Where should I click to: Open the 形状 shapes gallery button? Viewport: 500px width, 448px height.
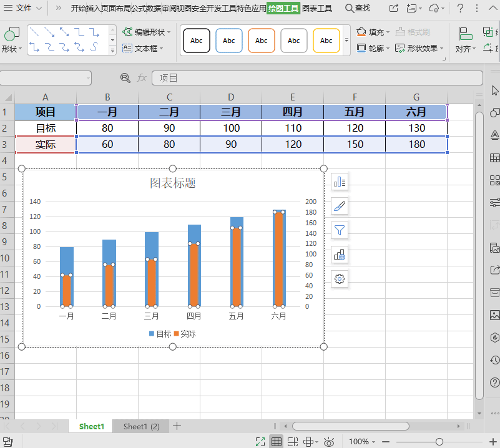[x=11, y=40]
